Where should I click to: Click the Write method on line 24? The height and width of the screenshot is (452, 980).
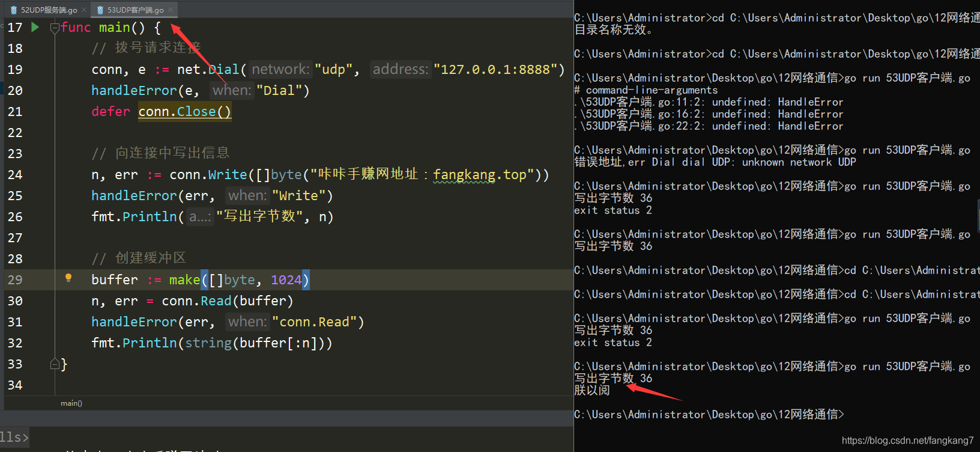point(228,174)
